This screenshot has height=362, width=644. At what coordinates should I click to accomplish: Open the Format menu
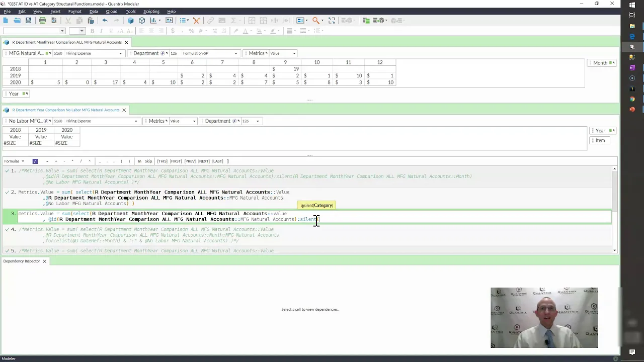[74, 11]
